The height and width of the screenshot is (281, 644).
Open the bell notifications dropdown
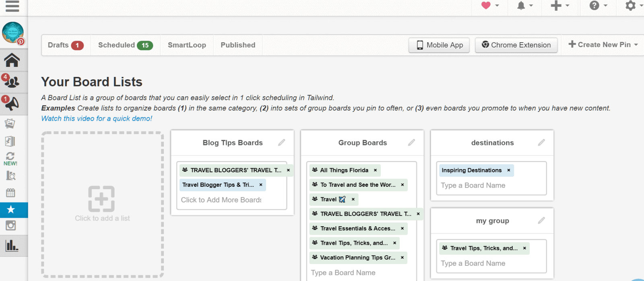click(525, 6)
